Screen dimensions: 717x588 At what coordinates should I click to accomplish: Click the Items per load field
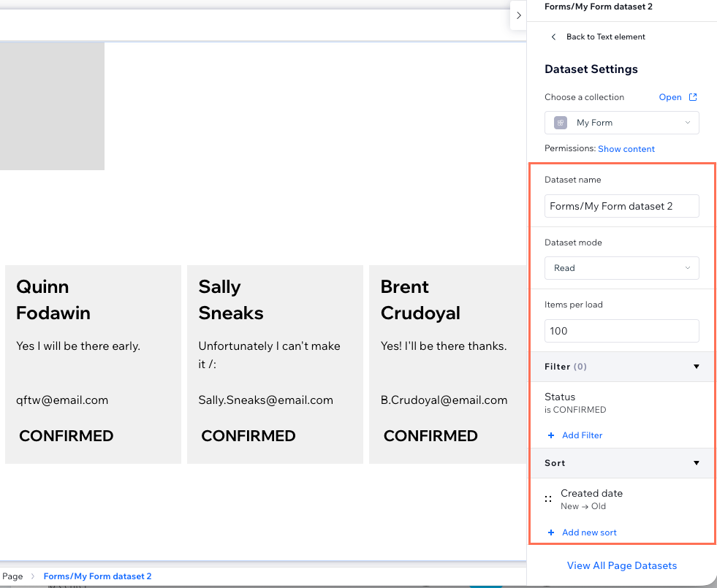tap(621, 331)
